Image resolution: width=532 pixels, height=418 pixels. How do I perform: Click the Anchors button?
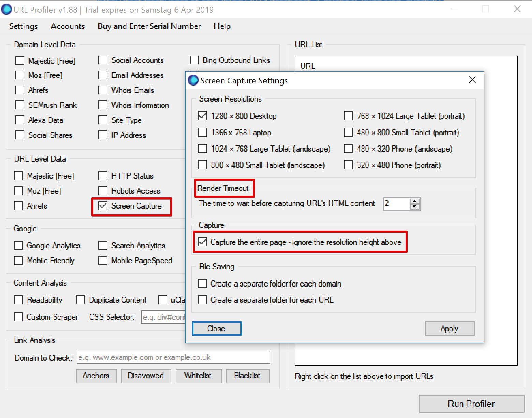pyautogui.click(x=96, y=376)
